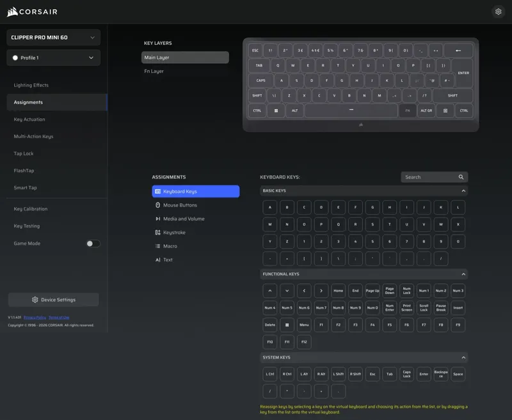
Task: Pick the Q key in Basic Keys
Action: click(x=339, y=224)
